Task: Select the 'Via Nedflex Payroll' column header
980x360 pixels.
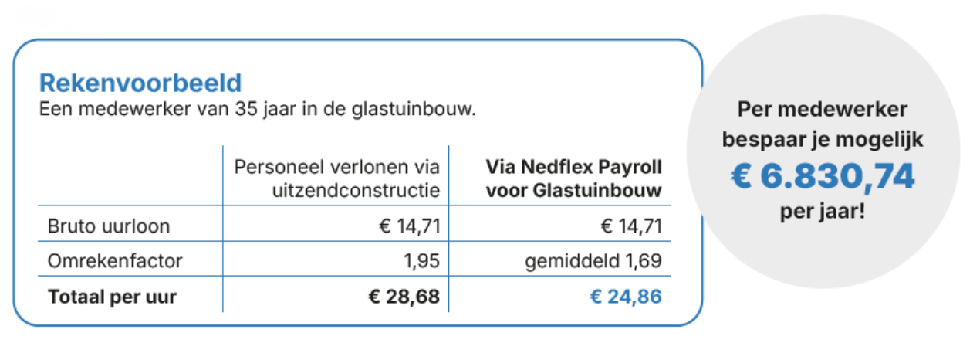Action: coord(573,168)
